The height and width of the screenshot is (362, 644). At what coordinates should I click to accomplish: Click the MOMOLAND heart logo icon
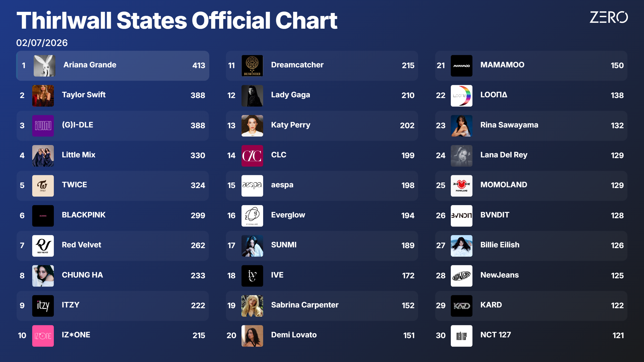pos(462,186)
